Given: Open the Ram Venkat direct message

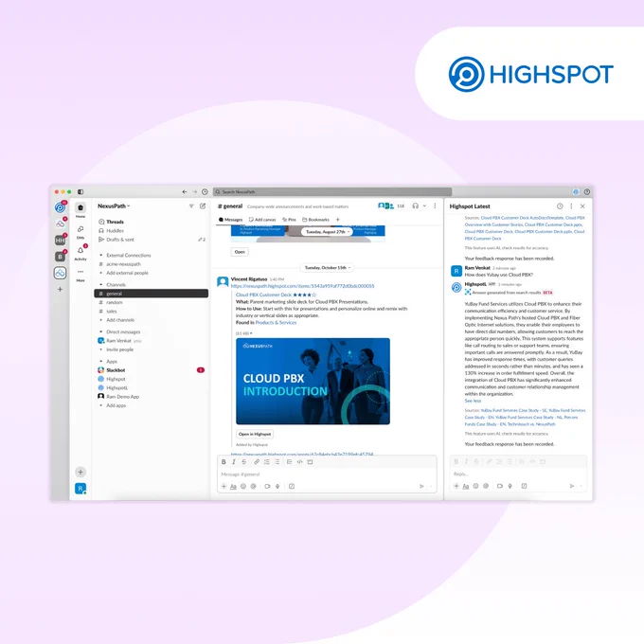Looking at the screenshot, I should 118,341.
